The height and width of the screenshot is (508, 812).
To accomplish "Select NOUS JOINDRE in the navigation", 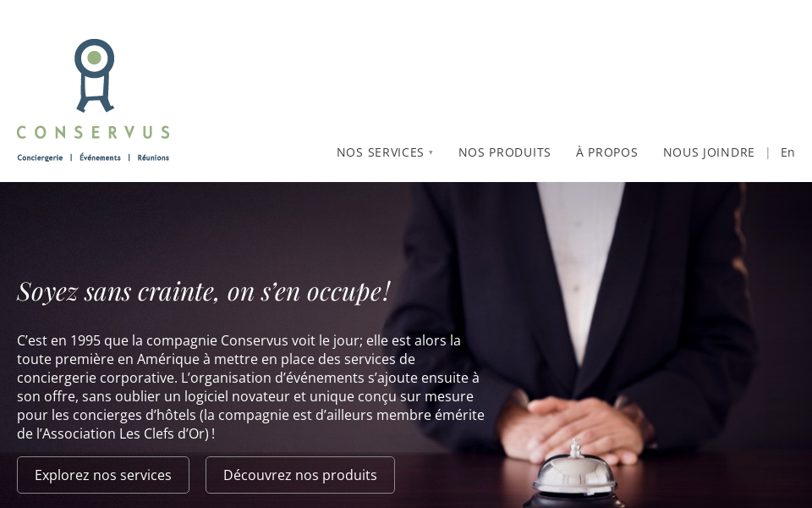I will tap(709, 152).
